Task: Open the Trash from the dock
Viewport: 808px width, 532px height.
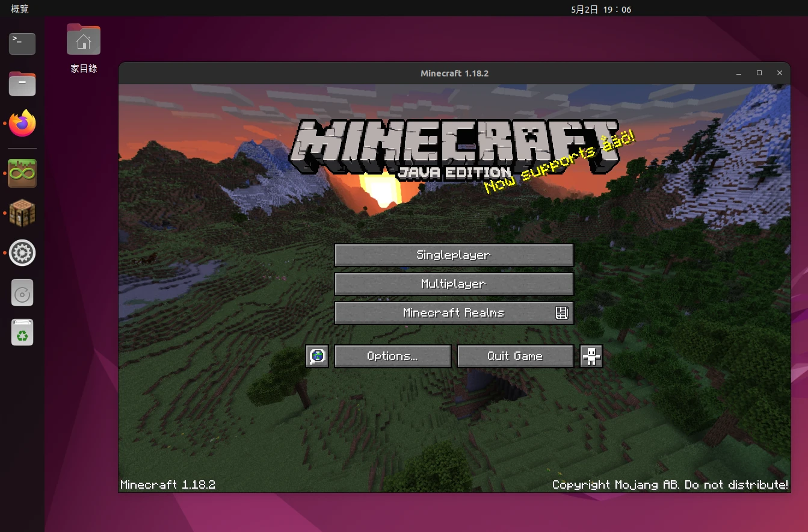Action: 22,333
